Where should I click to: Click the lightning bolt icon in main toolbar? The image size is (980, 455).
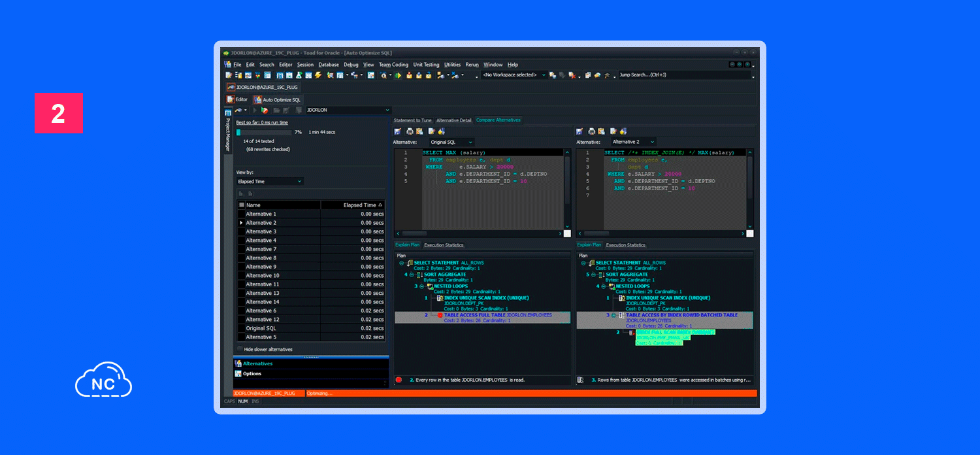(x=318, y=75)
